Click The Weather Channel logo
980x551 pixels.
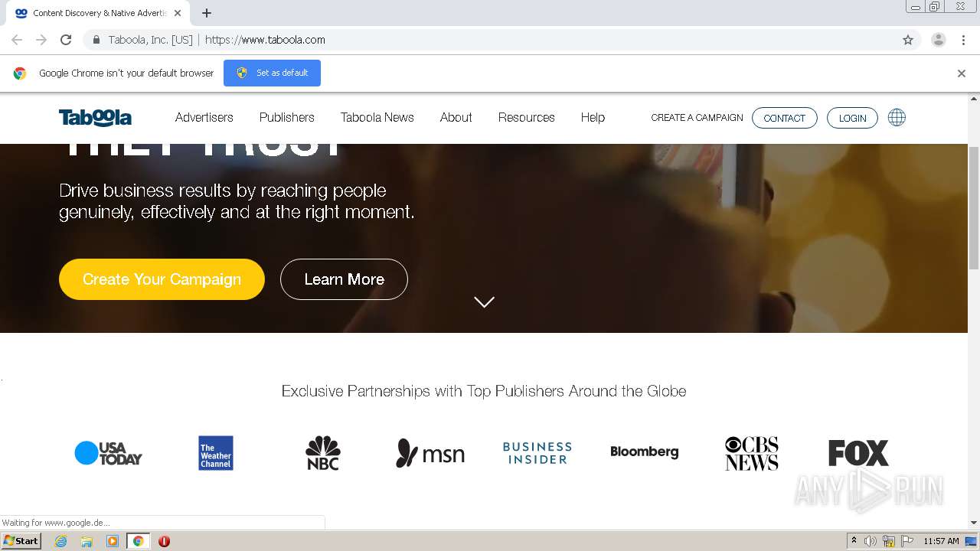(x=216, y=453)
